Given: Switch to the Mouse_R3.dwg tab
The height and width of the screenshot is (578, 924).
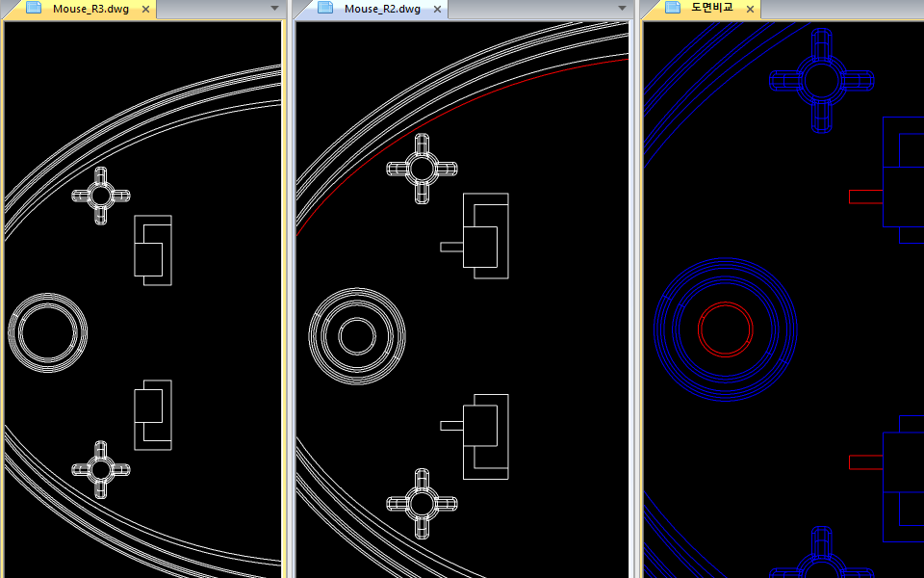Looking at the screenshot, I should [x=89, y=9].
